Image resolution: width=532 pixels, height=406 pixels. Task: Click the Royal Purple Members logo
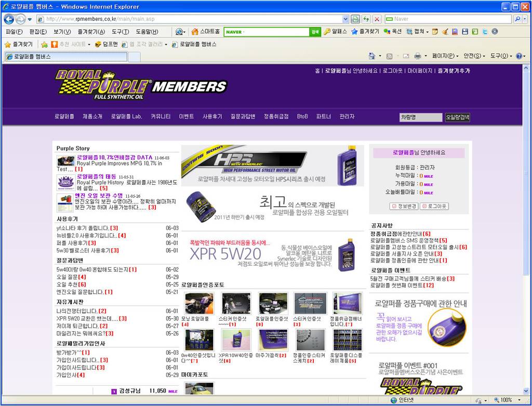[141, 85]
